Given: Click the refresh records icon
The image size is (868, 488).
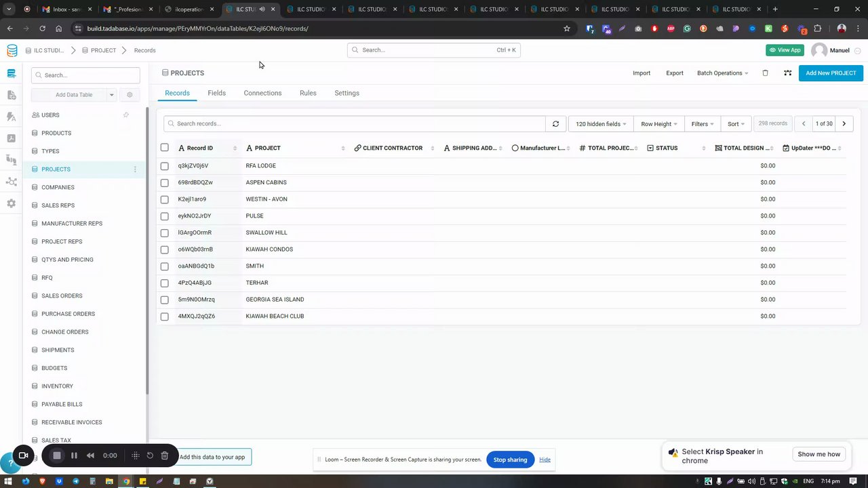Looking at the screenshot, I should point(555,124).
